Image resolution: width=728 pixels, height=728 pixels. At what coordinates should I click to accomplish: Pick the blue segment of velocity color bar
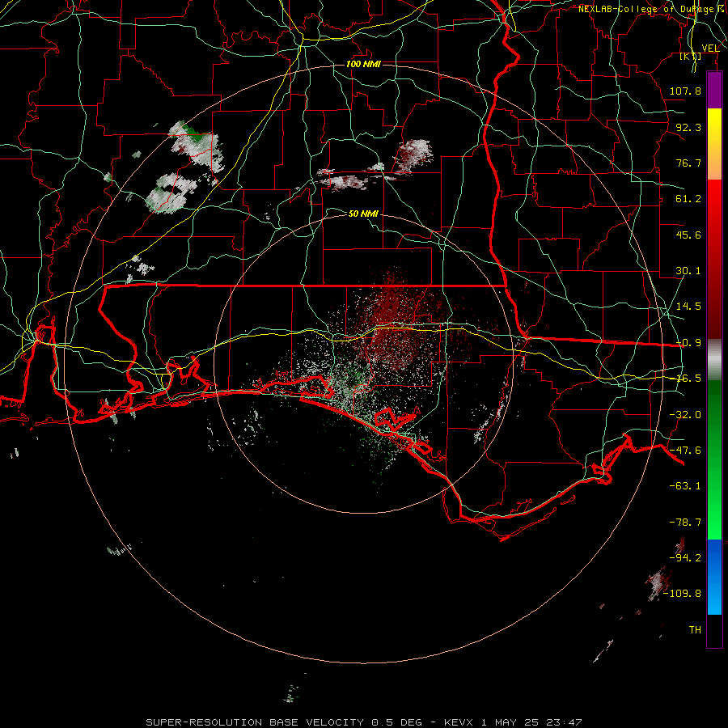pyautogui.click(x=714, y=577)
